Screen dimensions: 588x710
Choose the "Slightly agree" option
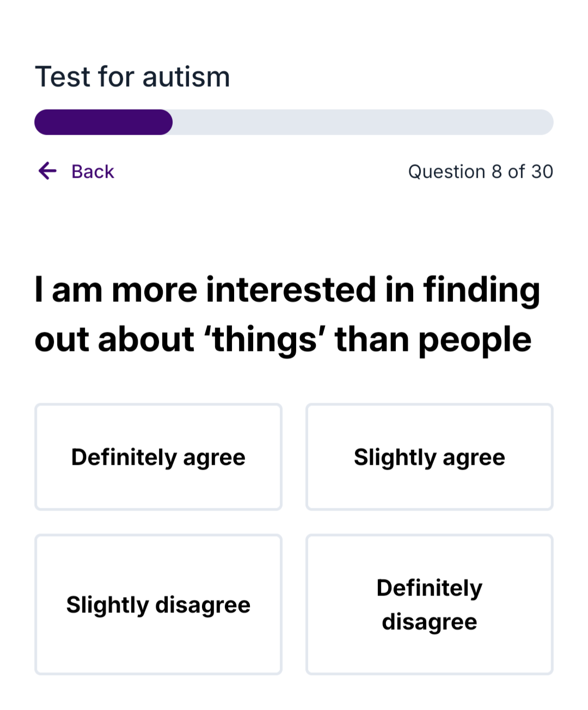coord(430,457)
